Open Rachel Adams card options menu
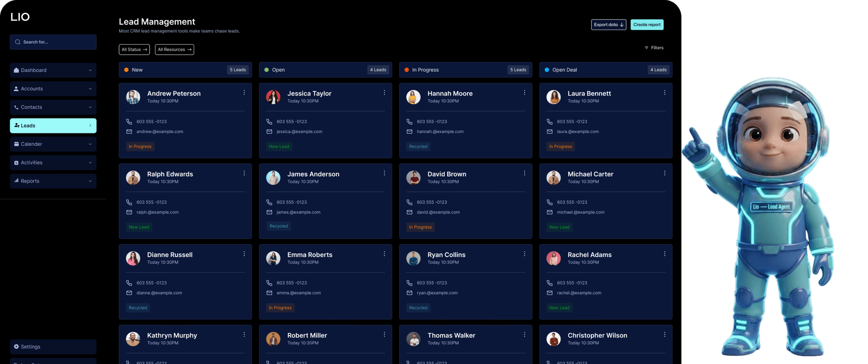This screenshot has height=364, width=868. pyautogui.click(x=665, y=254)
